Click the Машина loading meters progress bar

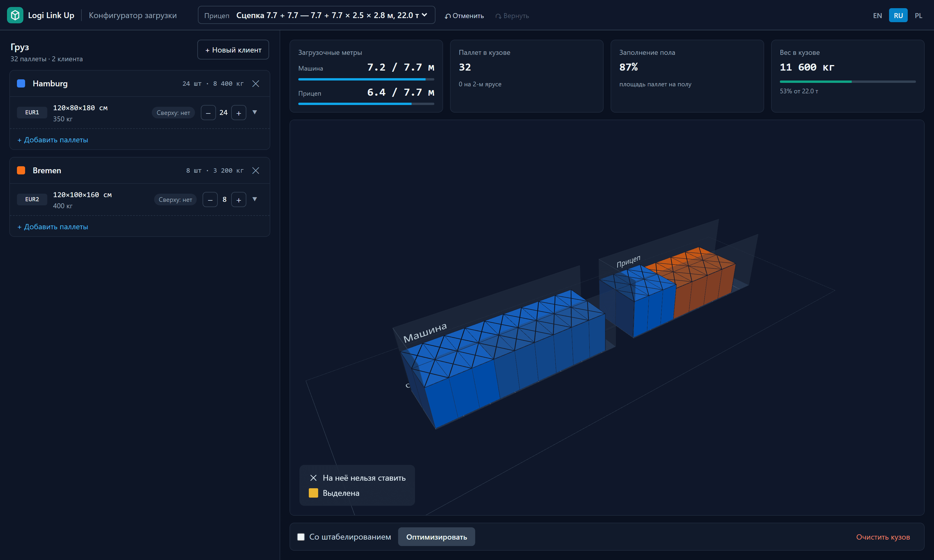366,79
